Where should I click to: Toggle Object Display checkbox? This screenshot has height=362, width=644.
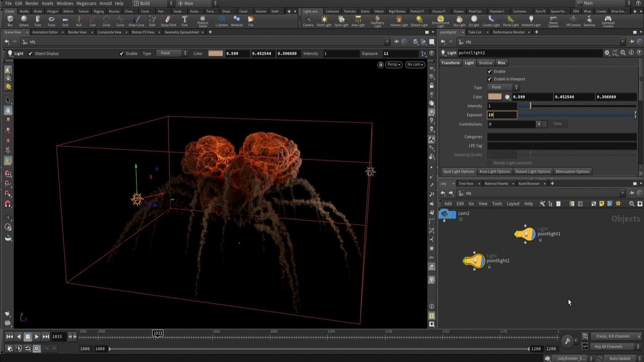coord(31,54)
